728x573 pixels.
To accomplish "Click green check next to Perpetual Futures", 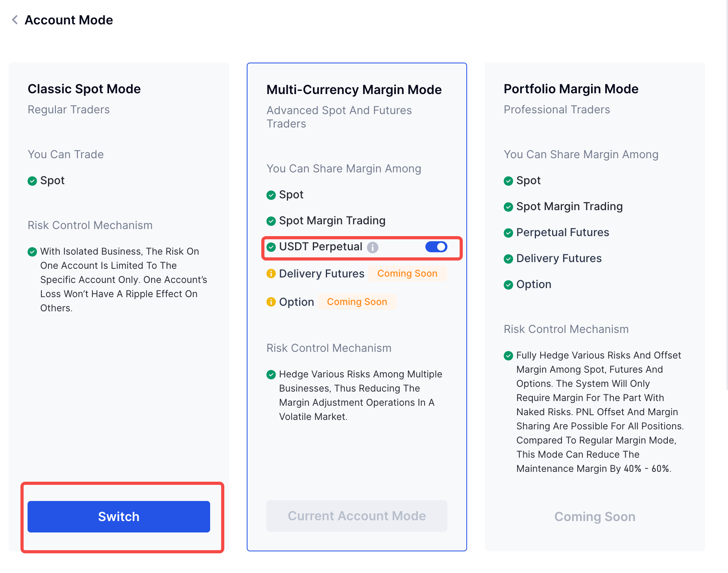I will [508, 233].
